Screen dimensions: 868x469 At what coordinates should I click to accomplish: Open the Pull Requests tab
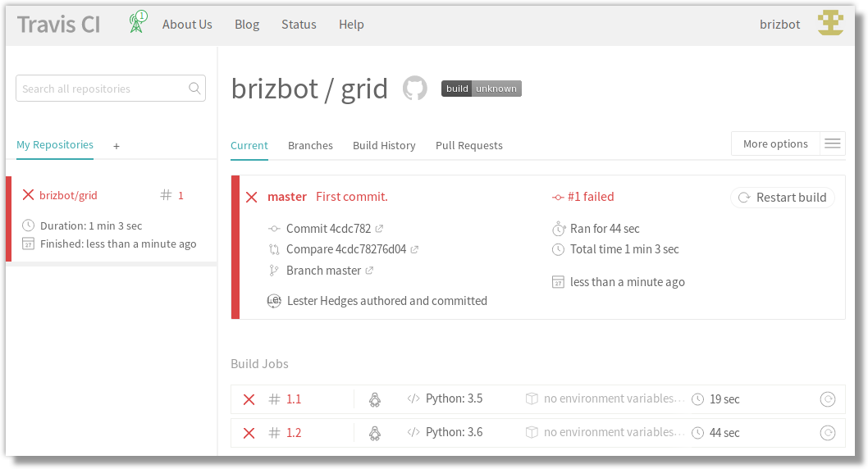(x=468, y=145)
